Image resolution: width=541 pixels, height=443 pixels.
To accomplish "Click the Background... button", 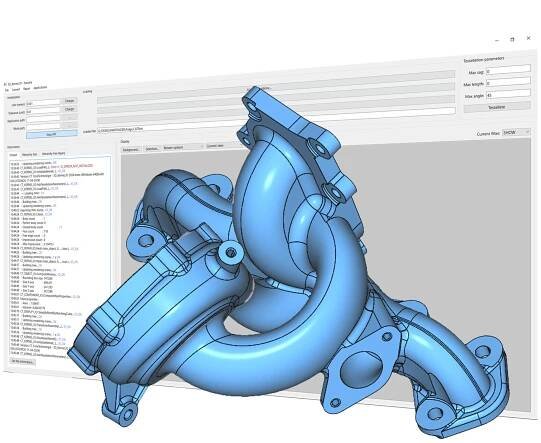I will (x=131, y=149).
